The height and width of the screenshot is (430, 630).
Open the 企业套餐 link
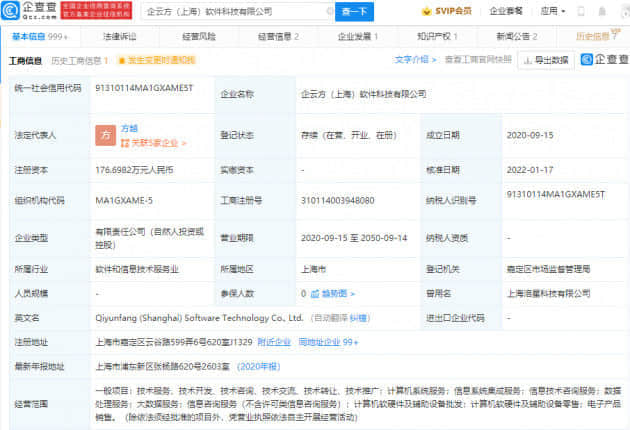[506, 11]
